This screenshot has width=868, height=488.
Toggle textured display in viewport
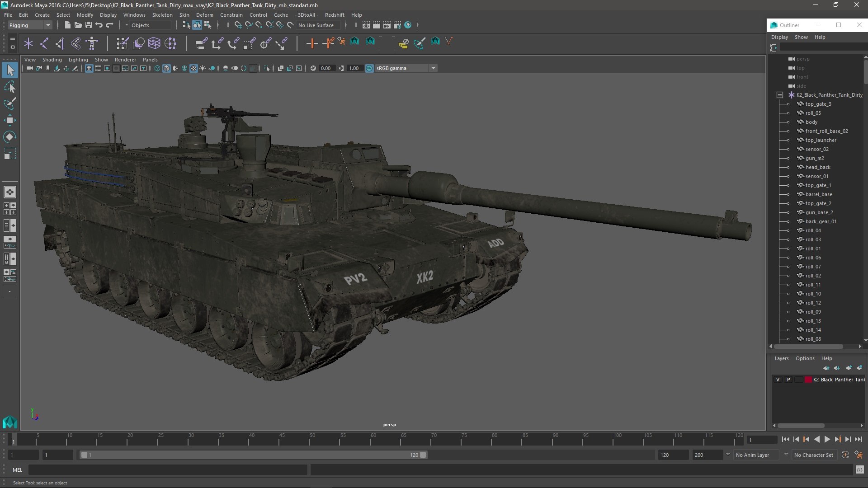click(x=193, y=68)
